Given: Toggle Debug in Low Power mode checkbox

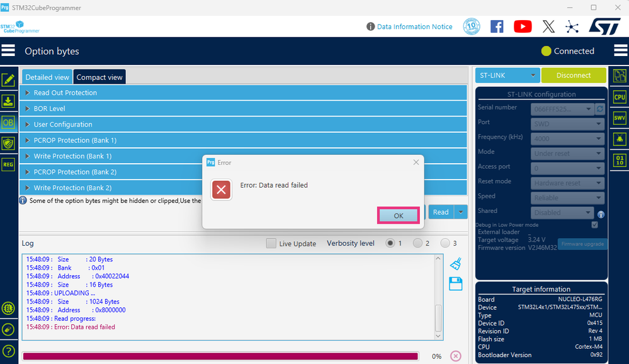Looking at the screenshot, I should coord(594,225).
